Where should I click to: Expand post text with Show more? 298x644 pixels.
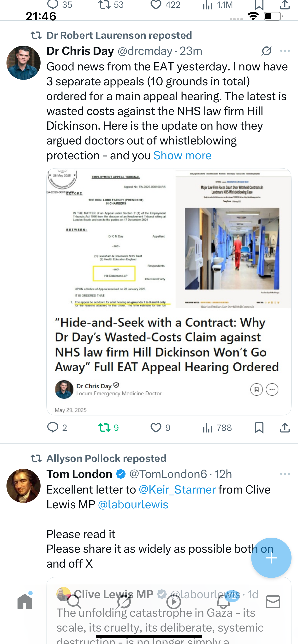click(x=182, y=155)
